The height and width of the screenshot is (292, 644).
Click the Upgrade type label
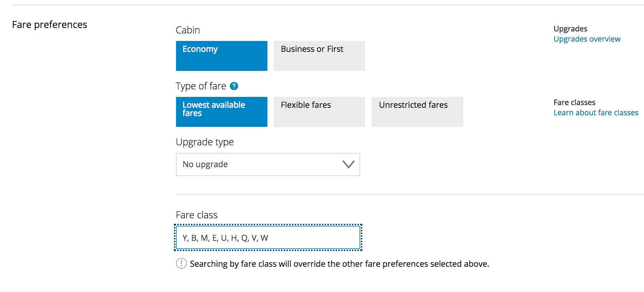[205, 142]
